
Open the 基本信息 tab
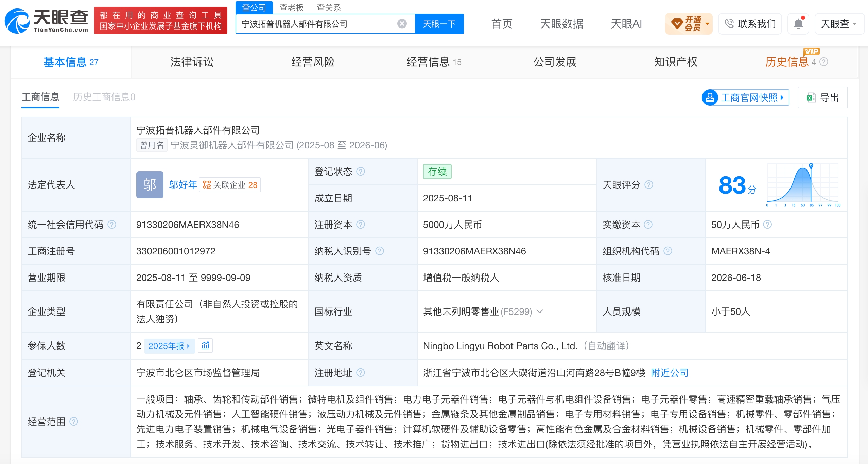point(71,62)
